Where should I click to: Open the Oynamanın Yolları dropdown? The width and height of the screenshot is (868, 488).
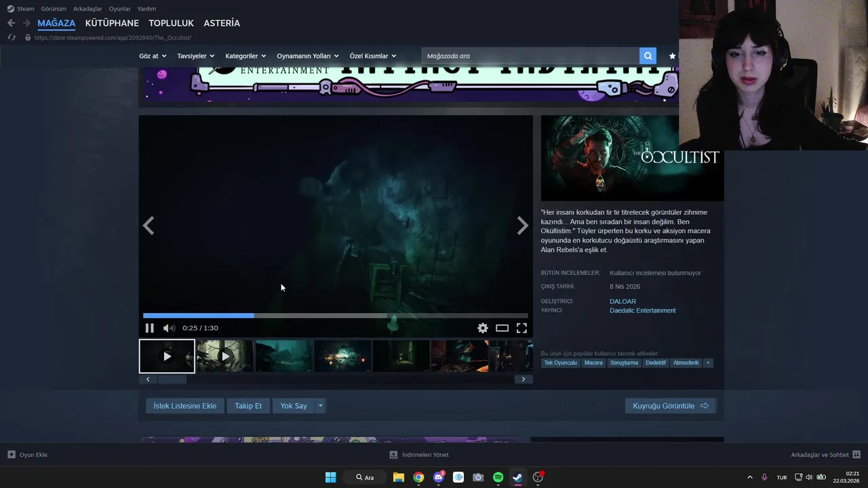(308, 56)
